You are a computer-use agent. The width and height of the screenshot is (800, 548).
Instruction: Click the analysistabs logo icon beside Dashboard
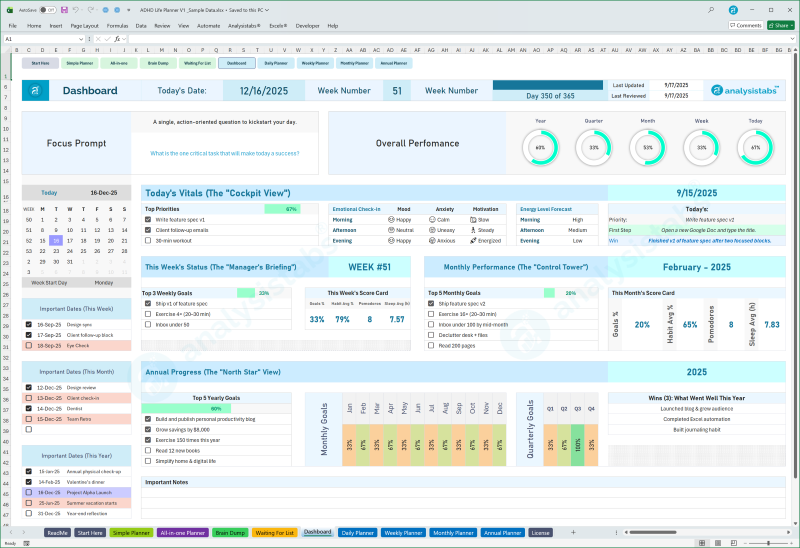pyautogui.click(x=36, y=90)
